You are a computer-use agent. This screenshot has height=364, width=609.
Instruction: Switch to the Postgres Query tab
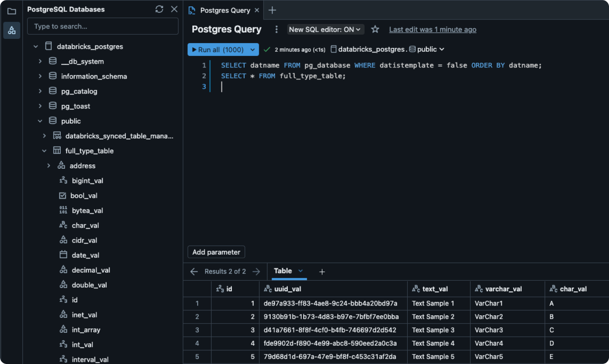[x=225, y=10]
